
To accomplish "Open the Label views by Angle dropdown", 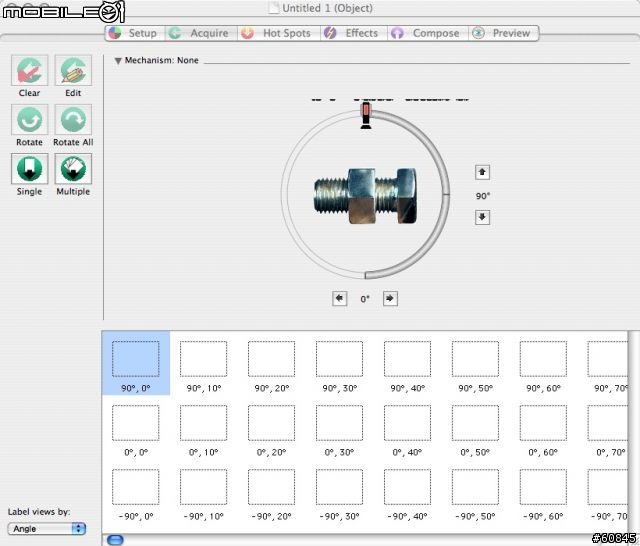I will 47,528.
